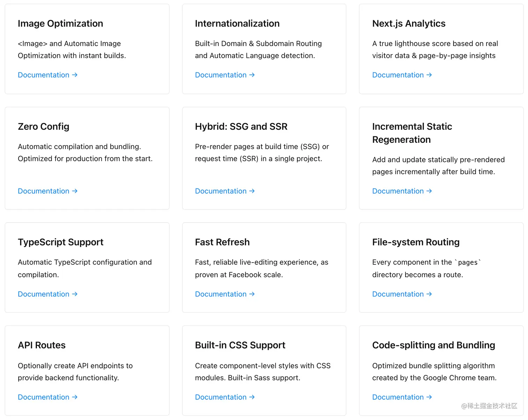Viewport: 528px width, 420px height.
Task: Click the Fast Refresh card title
Action: (x=222, y=242)
